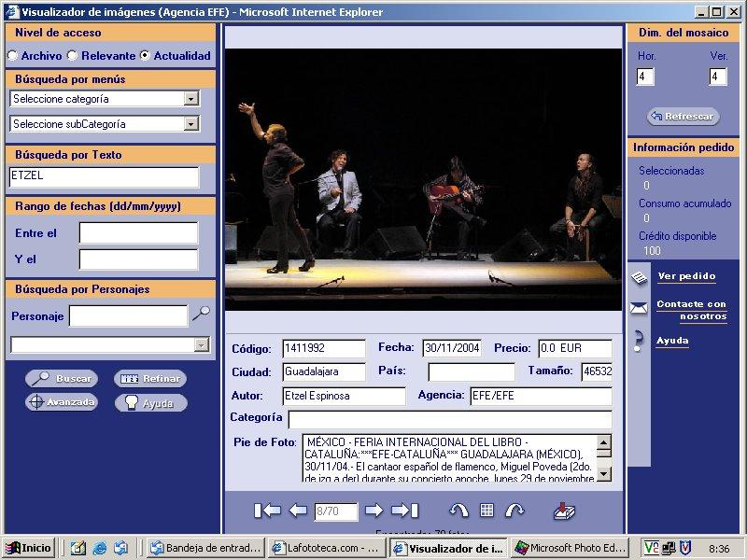Image resolution: width=747 pixels, height=560 pixels.
Task: Open the 'Ver pedido' link
Action: pyautogui.click(x=686, y=276)
